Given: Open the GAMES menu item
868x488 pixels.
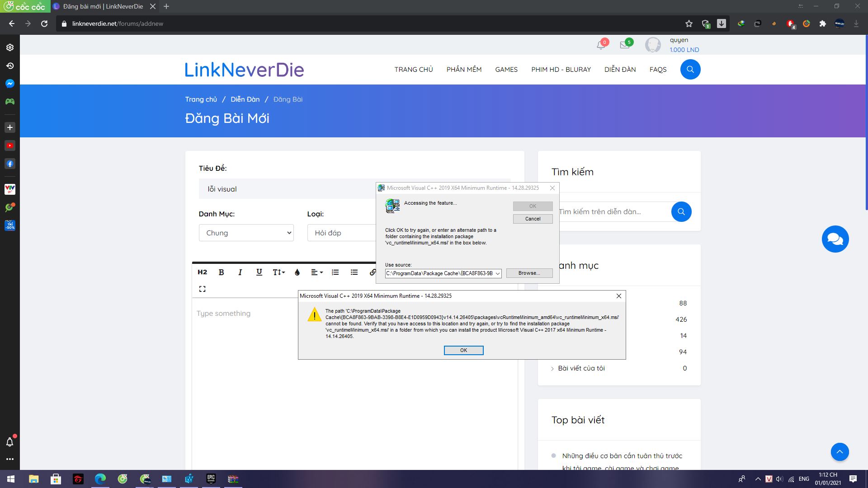Looking at the screenshot, I should tap(506, 70).
